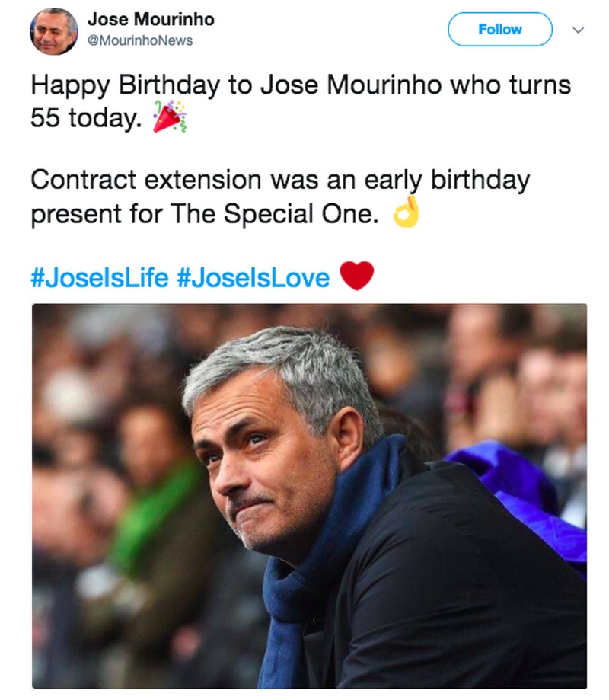This screenshot has height=700, width=609.
Task: Open the chevron menu beside Follow
Action: (578, 30)
